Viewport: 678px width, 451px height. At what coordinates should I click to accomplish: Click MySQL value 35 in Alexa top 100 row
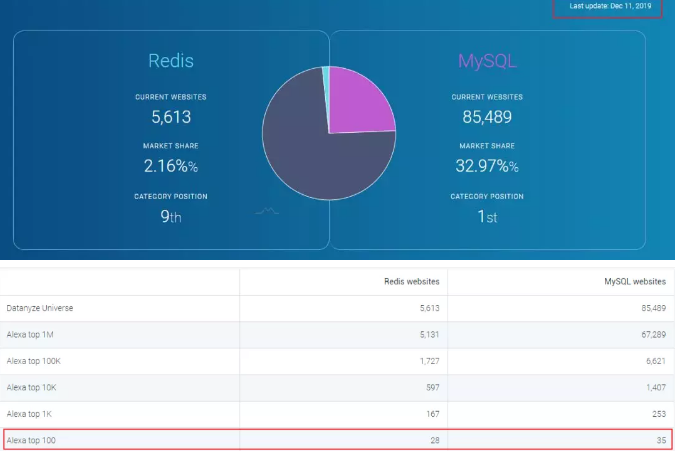[661, 441]
